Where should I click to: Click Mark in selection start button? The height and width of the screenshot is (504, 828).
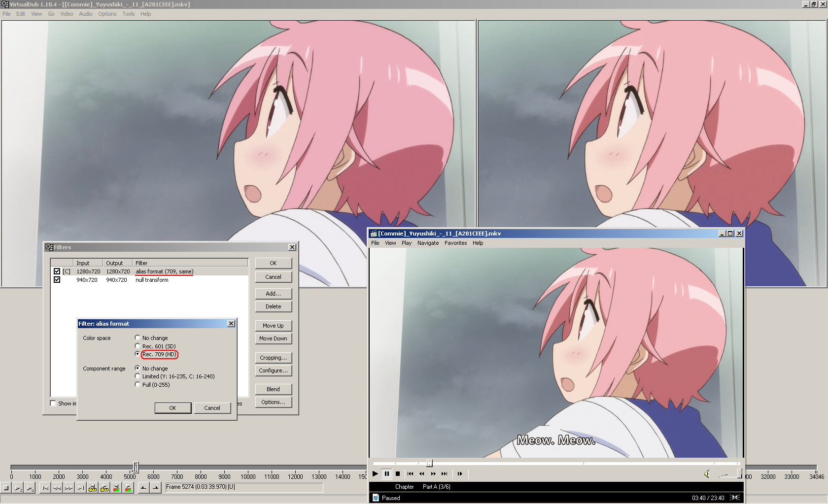point(143,488)
